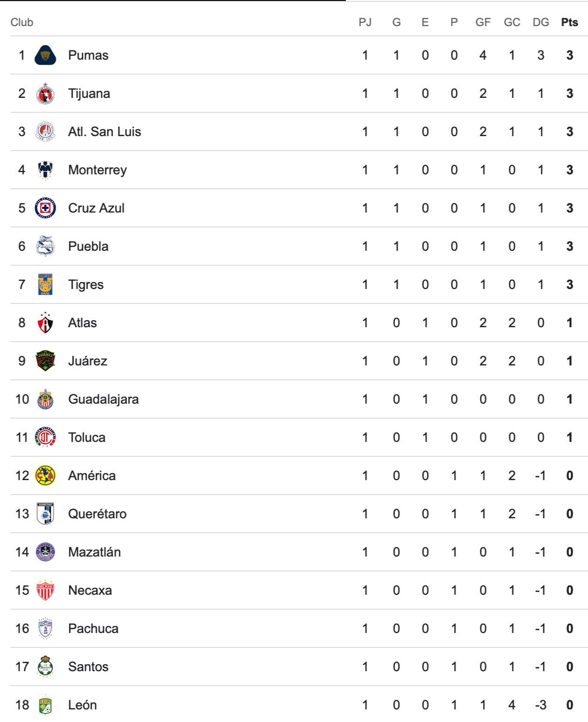Select the América yellow crest icon
Screen dimensions: 588x722
45,475
